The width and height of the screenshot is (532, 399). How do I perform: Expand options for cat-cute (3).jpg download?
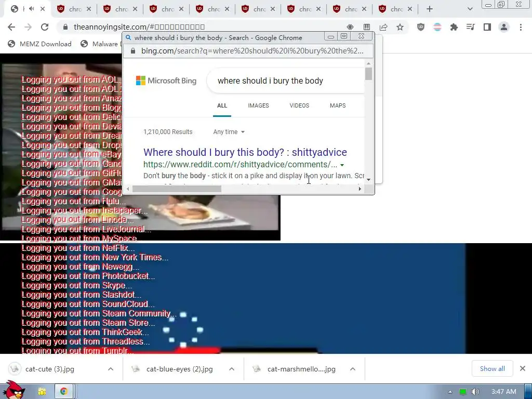pos(111,369)
